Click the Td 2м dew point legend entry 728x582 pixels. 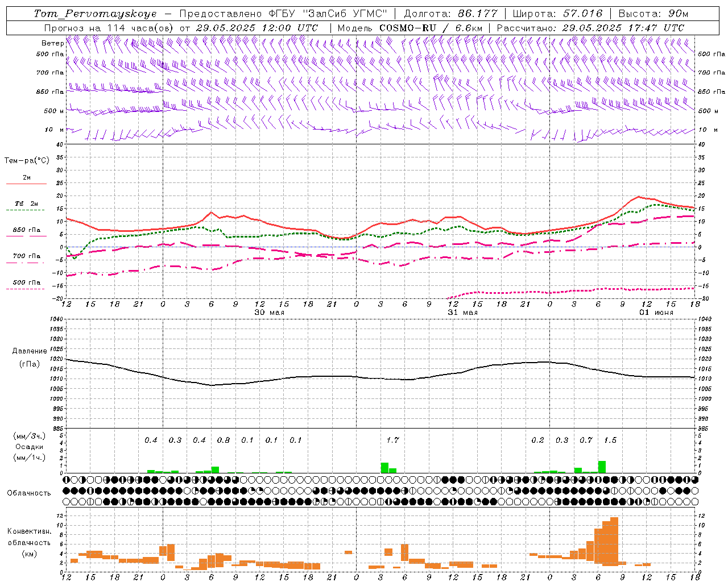[x=27, y=203]
